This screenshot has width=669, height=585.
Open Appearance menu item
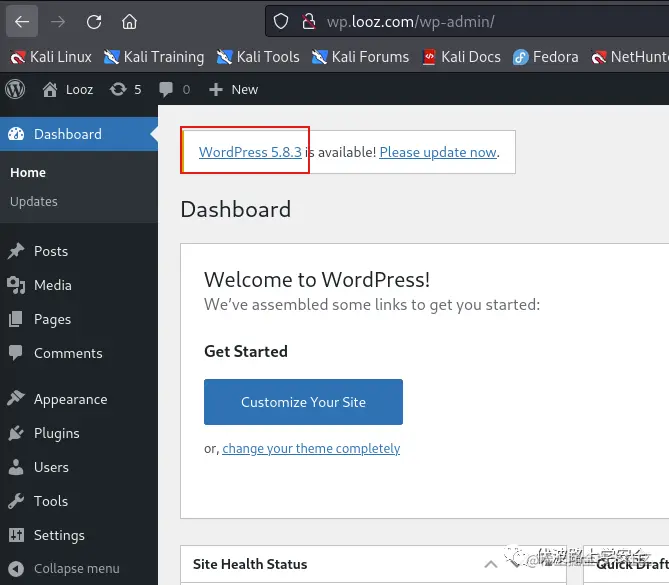point(79,399)
